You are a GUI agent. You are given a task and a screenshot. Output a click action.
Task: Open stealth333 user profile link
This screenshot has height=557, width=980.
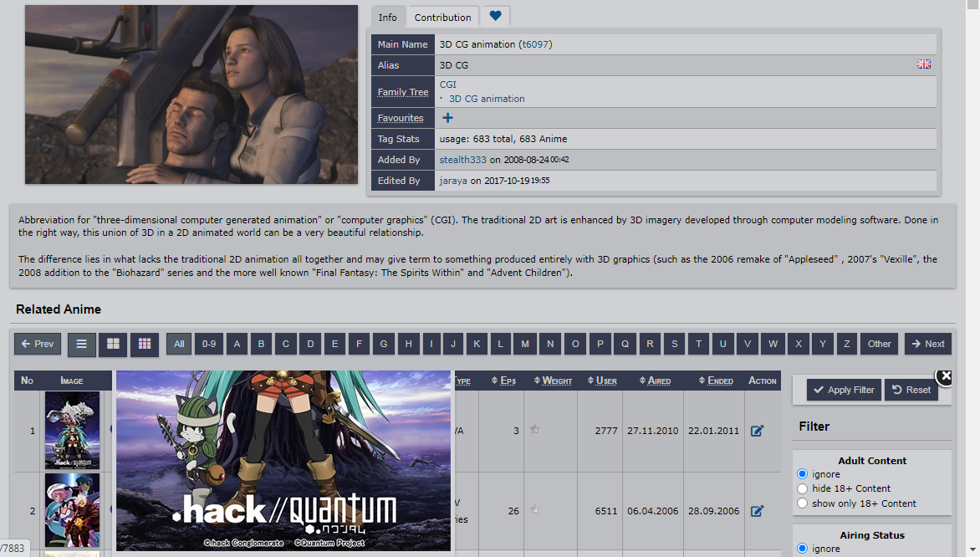click(462, 160)
